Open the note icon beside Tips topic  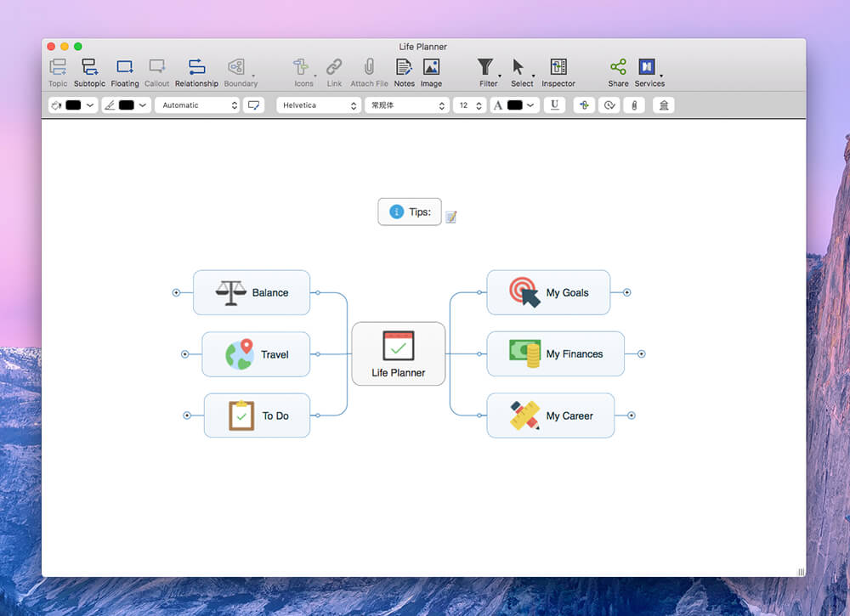[451, 218]
